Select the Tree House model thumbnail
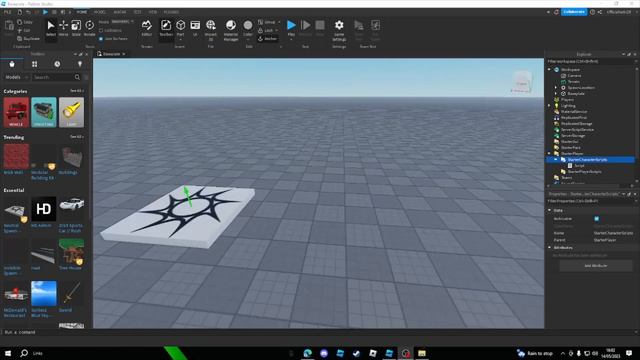Viewport: 640px width, 360px height. click(x=71, y=252)
